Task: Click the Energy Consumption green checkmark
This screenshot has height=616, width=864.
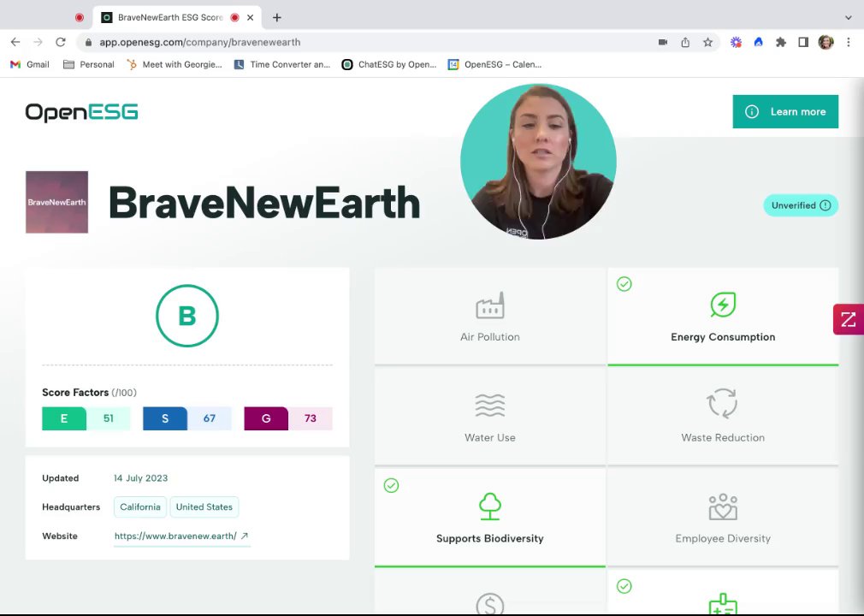Action: coord(624,284)
